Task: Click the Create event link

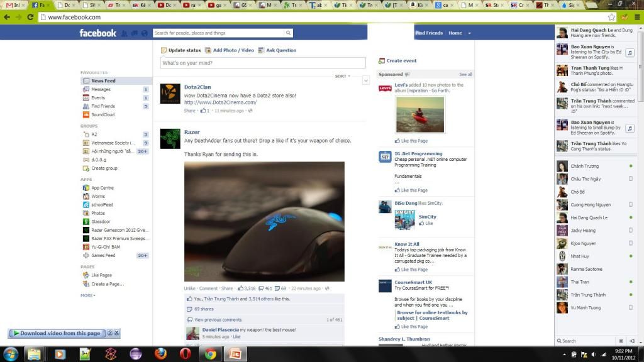Action: pos(401,61)
